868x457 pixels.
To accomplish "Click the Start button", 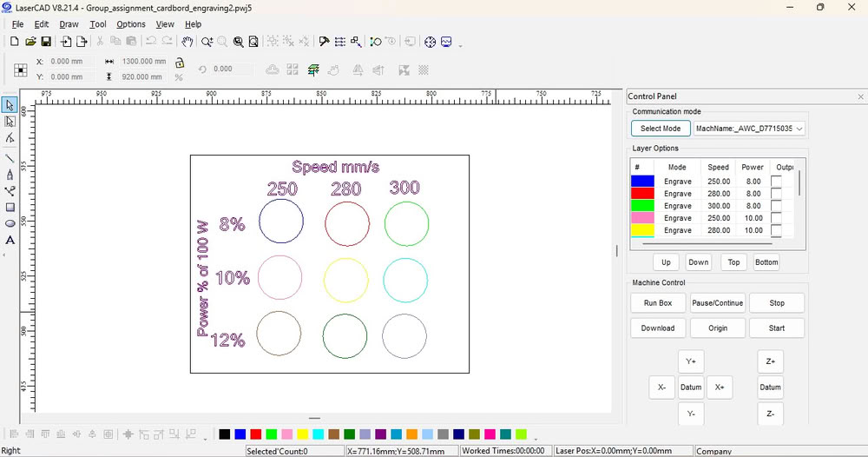I will 777,328.
